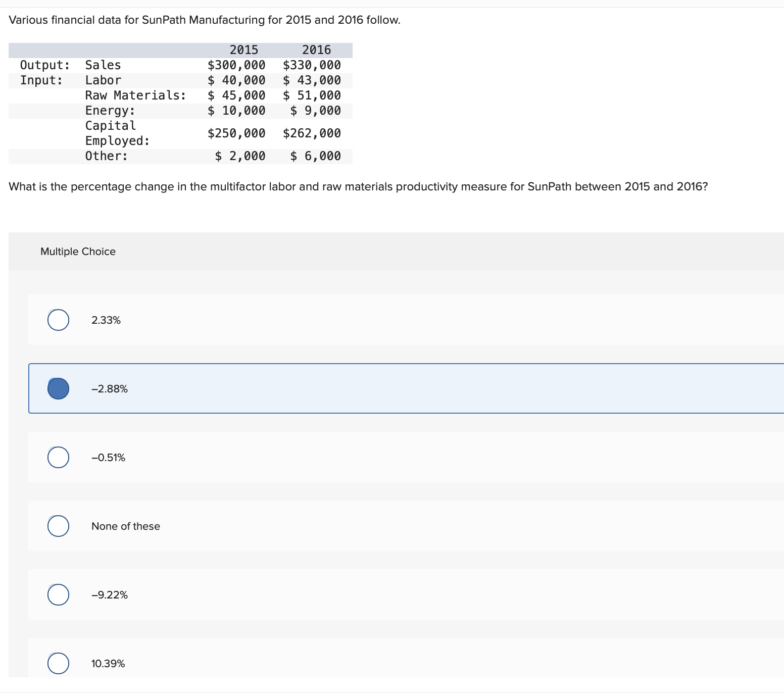Screen dimensions: 784x698
Task: Click the None of these label text
Action: coord(126,526)
